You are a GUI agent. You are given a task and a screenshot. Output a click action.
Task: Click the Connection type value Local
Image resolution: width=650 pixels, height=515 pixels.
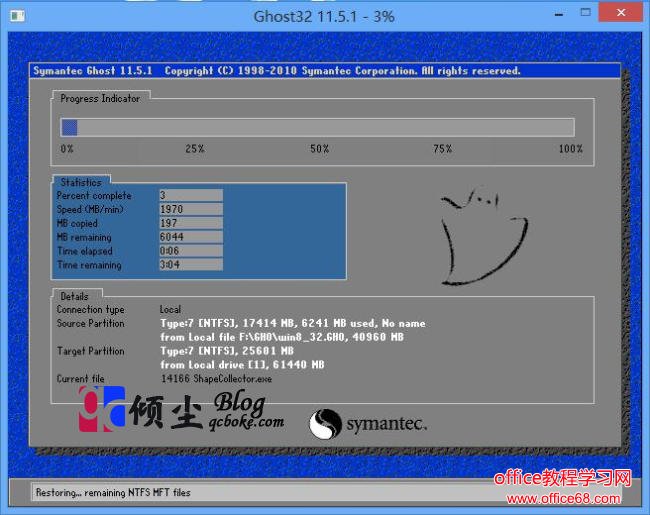point(170,309)
